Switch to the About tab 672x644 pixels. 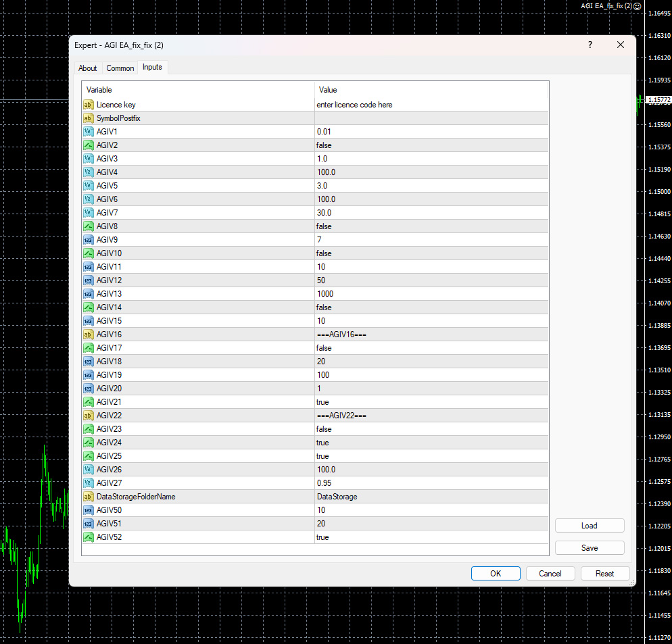[x=87, y=68]
